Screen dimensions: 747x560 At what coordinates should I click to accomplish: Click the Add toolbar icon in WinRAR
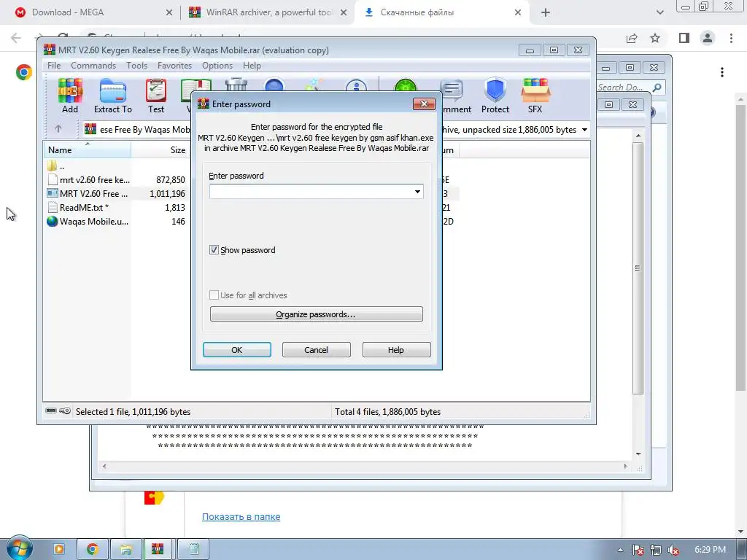click(x=70, y=96)
